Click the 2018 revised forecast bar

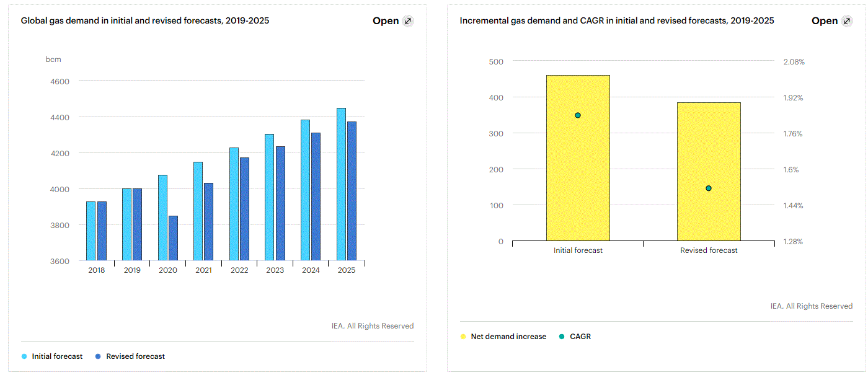102,231
